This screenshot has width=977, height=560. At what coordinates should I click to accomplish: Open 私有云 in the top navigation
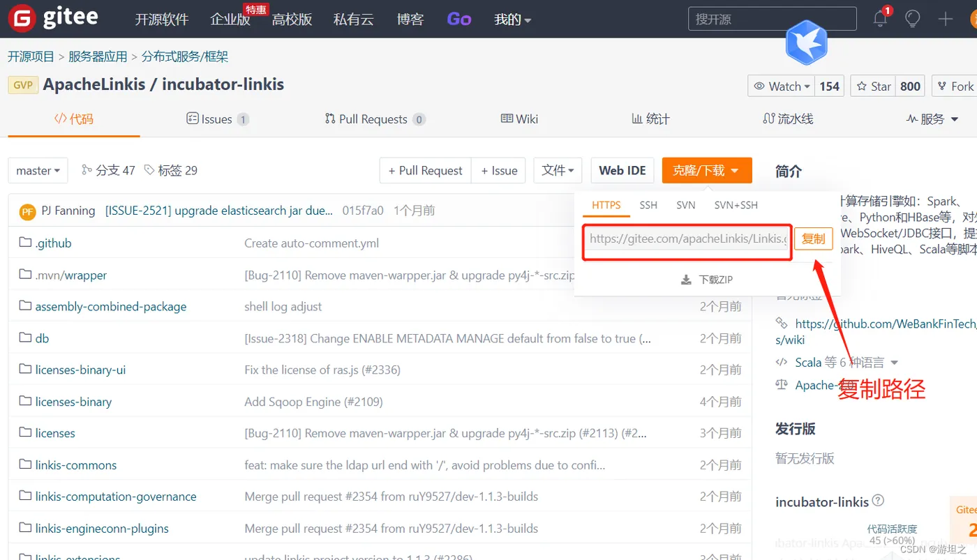(x=353, y=20)
